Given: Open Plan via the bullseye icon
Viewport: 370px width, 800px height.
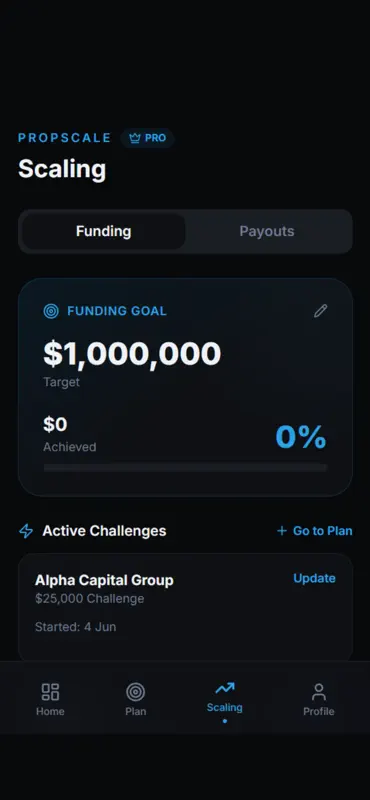Looking at the screenshot, I should click(136, 692).
